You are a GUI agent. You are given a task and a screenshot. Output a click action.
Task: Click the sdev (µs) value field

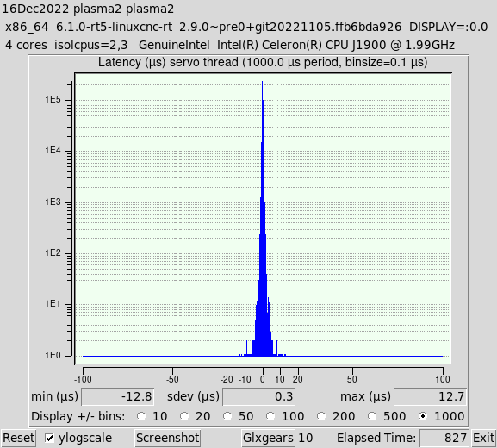click(259, 396)
